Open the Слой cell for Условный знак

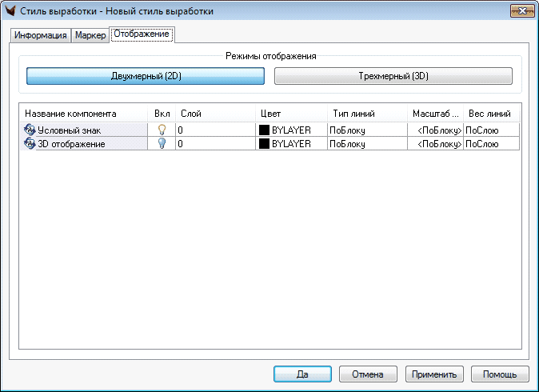pyautogui.click(x=214, y=130)
